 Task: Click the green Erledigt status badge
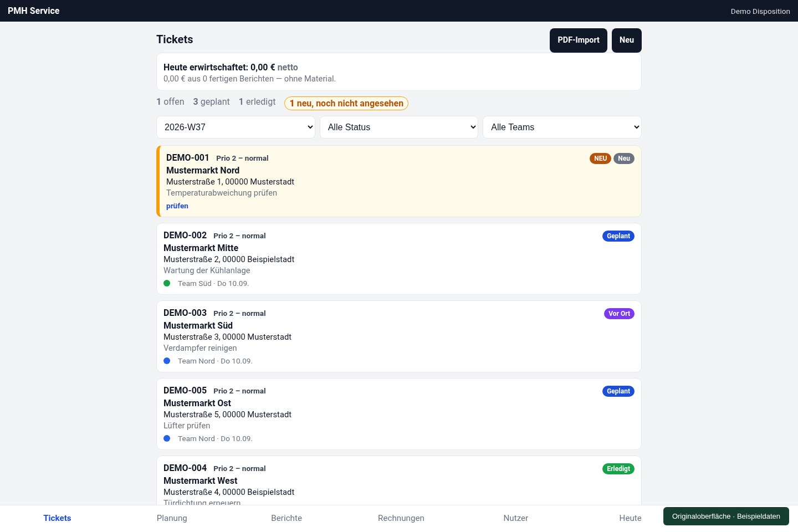pyautogui.click(x=618, y=469)
